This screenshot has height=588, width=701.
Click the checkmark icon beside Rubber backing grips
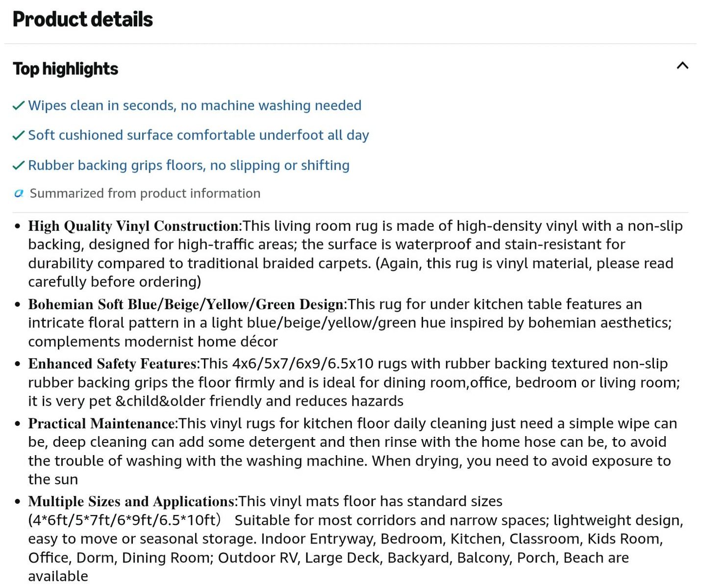point(19,166)
